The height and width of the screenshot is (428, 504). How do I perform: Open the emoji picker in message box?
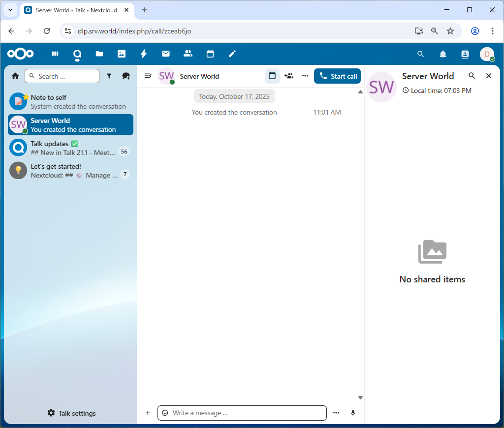pos(165,413)
